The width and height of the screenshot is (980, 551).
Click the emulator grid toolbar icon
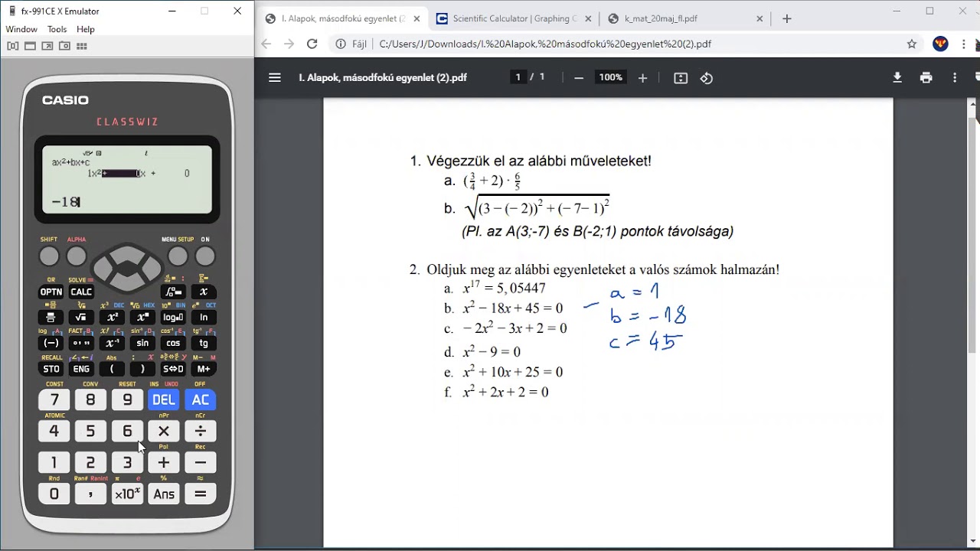pos(82,46)
